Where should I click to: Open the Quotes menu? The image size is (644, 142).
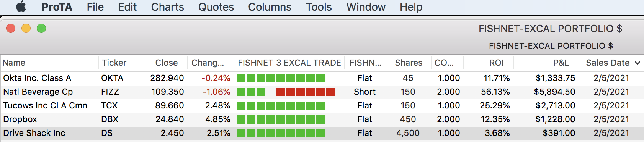216,7
